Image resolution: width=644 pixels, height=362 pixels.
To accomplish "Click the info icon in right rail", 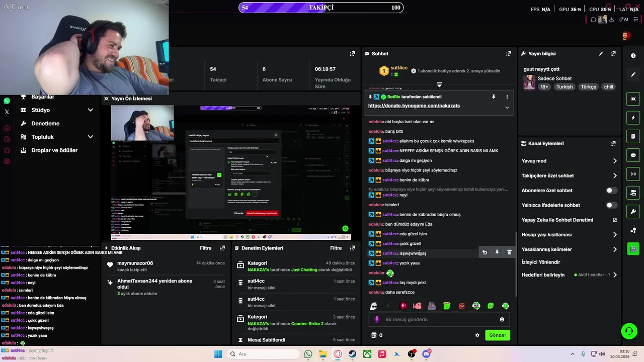I will pyautogui.click(x=633, y=56).
